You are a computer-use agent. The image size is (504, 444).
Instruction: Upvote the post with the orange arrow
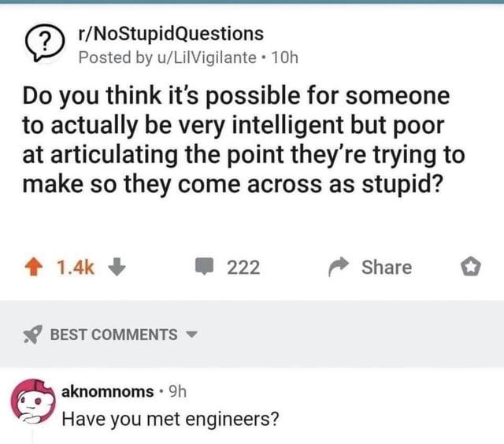pos(34,268)
